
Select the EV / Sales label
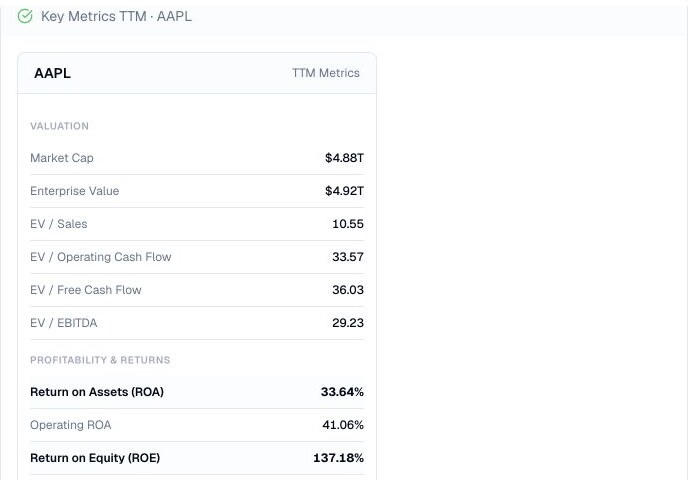tap(59, 224)
